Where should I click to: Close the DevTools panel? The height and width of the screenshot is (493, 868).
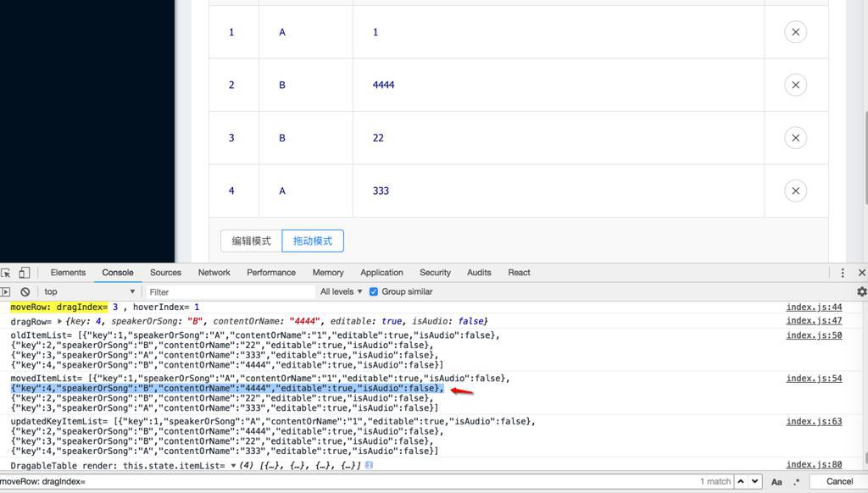(861, 273)
